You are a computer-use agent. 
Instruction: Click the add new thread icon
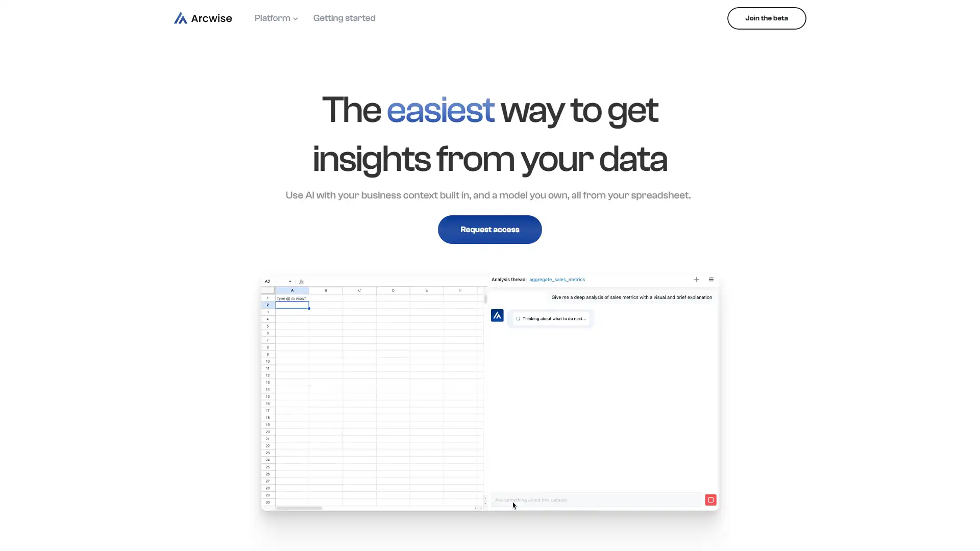point(696,279)
